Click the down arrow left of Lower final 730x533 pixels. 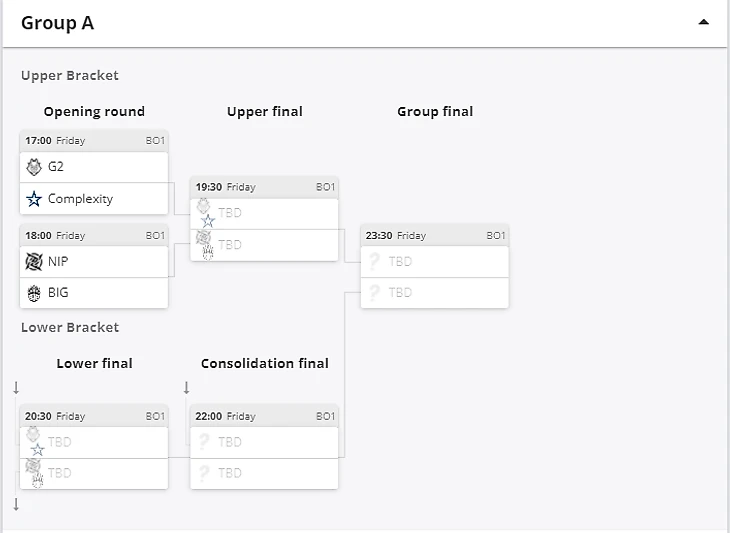(16, 388)
